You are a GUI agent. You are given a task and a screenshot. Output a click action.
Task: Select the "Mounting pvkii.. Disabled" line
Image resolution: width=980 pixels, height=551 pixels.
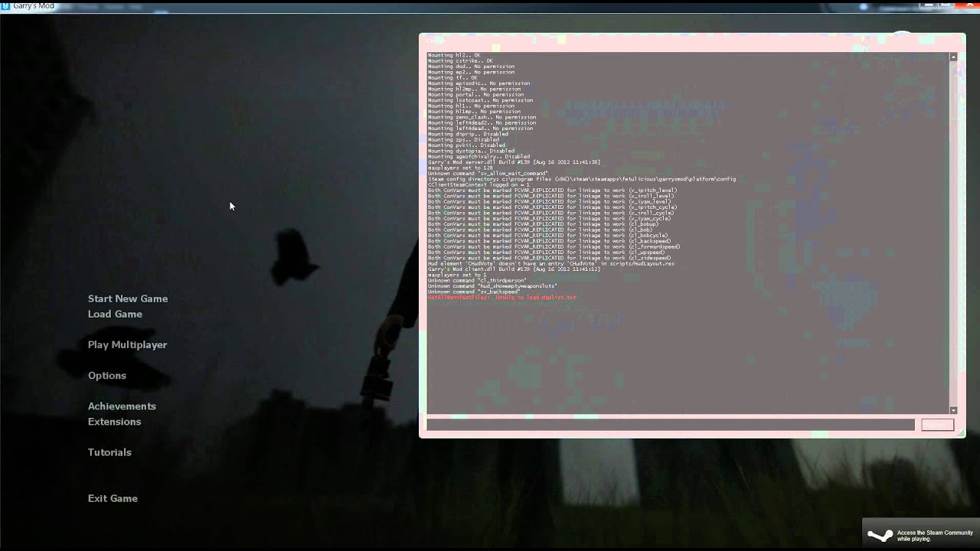tap(466, 145)
